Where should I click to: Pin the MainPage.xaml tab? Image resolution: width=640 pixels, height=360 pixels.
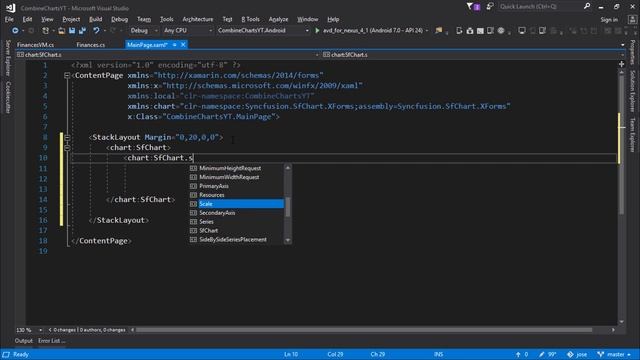click(174, 45)
